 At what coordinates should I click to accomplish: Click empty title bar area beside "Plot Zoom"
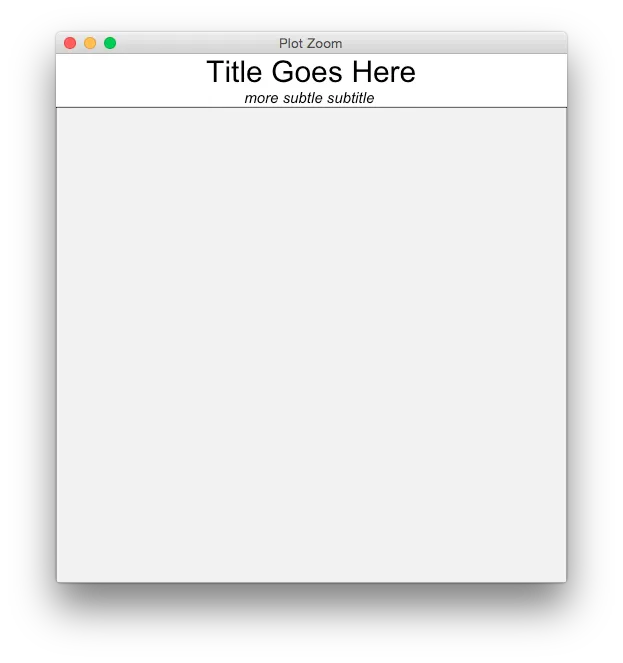(x=455, y=43)
